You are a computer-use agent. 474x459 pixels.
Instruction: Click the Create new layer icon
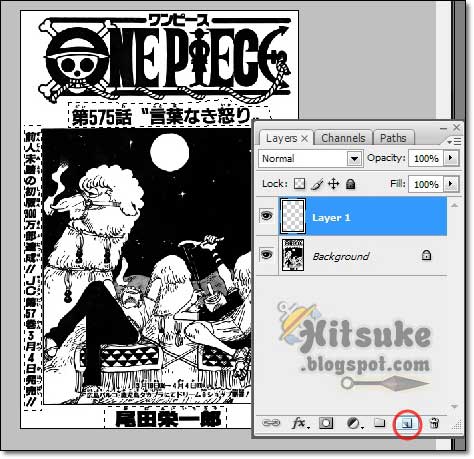pos(407,423)
